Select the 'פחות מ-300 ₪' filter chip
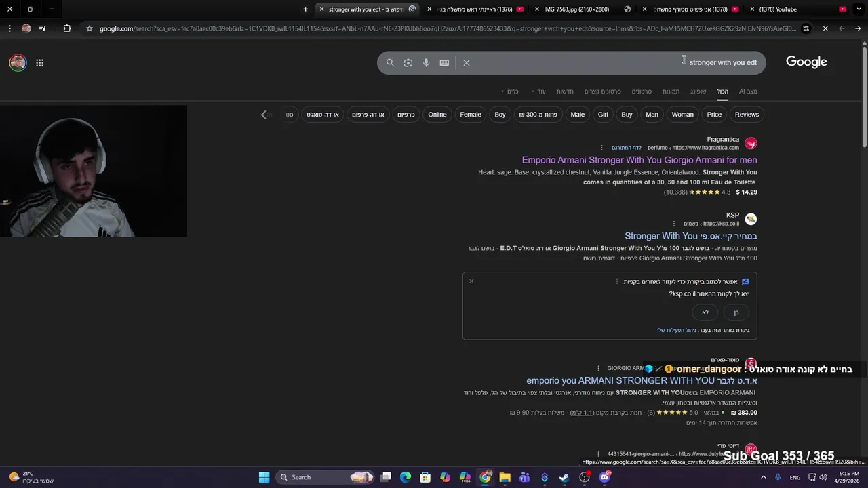This screenshot has height=488, width=868. pos(538,115)
